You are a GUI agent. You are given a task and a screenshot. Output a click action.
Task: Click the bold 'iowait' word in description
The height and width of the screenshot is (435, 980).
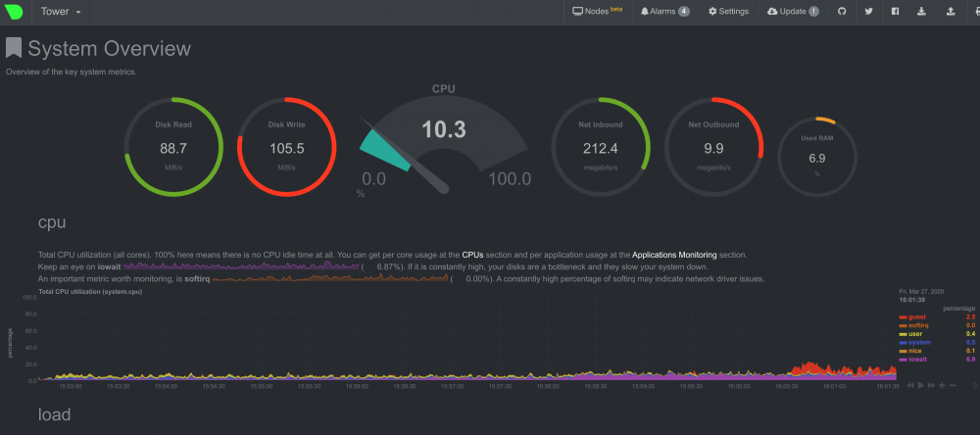click(109, 266)
